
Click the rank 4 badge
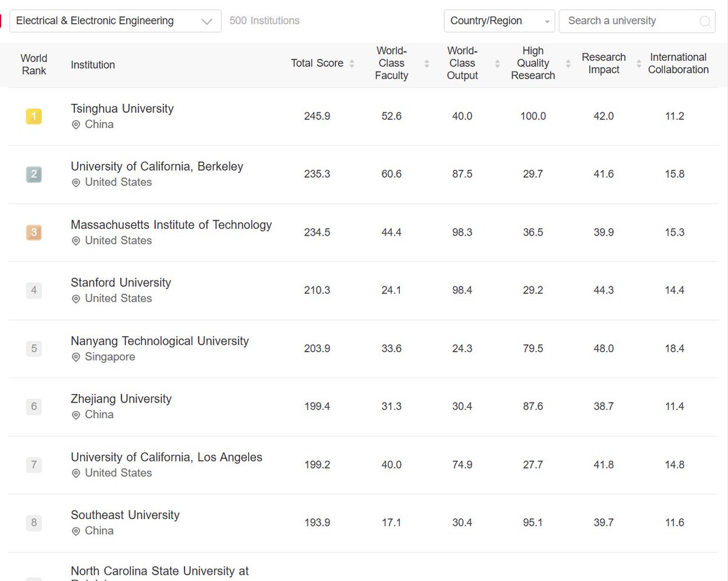pos(34,290)
